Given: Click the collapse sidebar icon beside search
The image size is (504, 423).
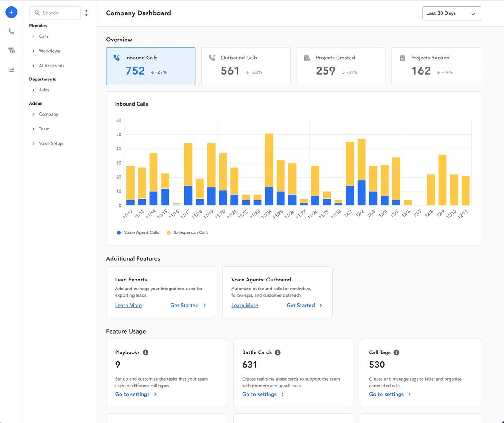Looking at the screenshot, I should 86,13.
